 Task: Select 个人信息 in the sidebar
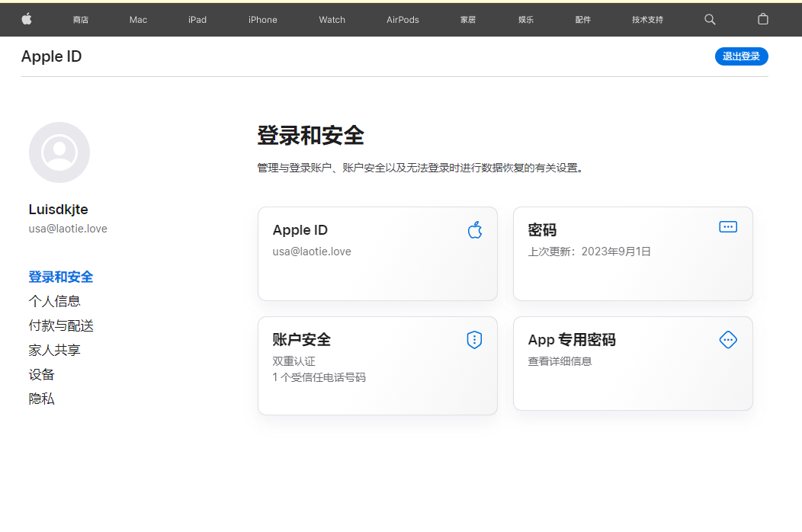tap(55, 301)
